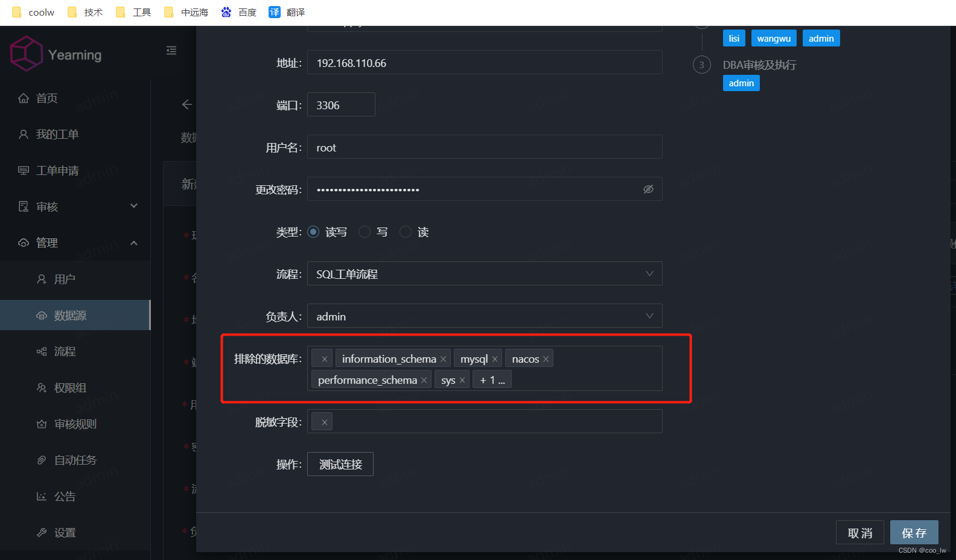Expand the 审核 menu chevron
This screenshot has height=560, width=956.
[x=134, y=206]
